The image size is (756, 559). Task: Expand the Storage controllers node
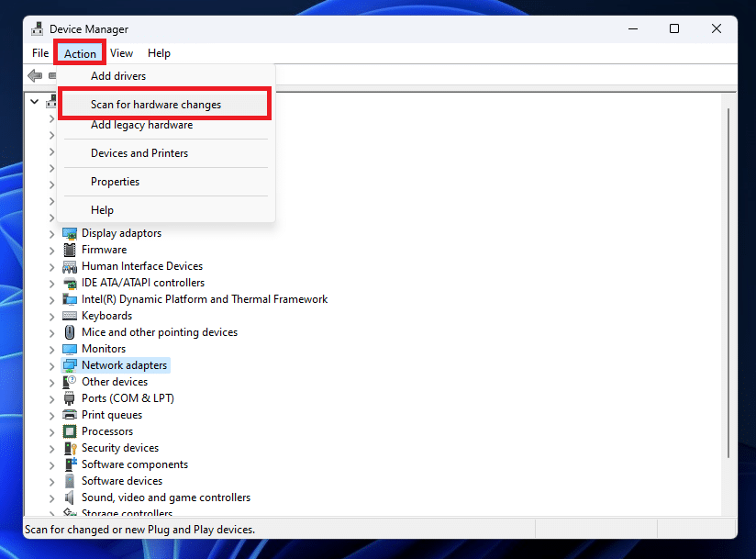pos(52,513)
